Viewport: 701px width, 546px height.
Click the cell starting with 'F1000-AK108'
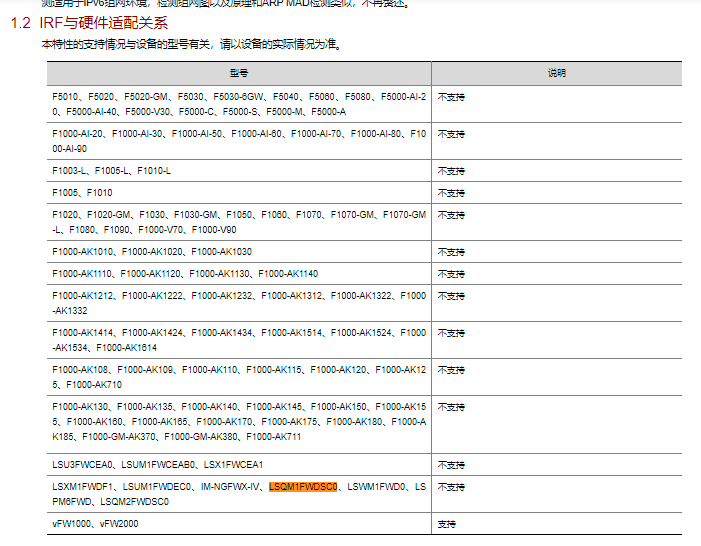point(239,377)
